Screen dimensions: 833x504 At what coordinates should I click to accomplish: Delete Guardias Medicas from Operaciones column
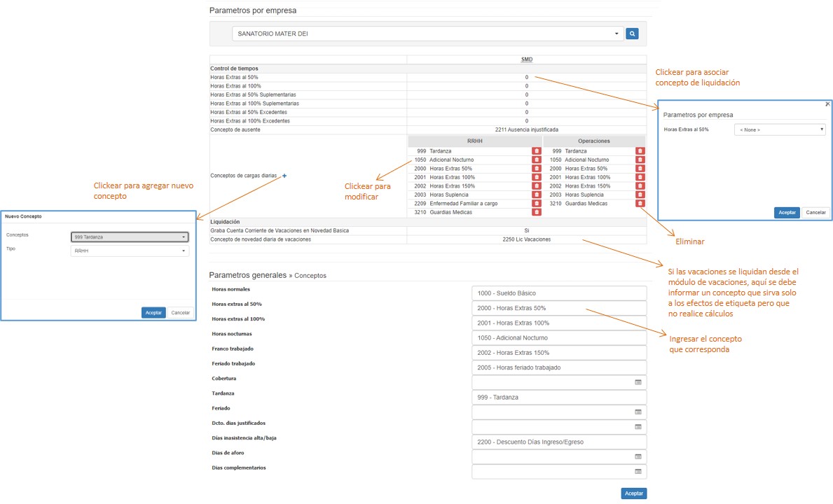pyautogui.click(x=640, y=204)
